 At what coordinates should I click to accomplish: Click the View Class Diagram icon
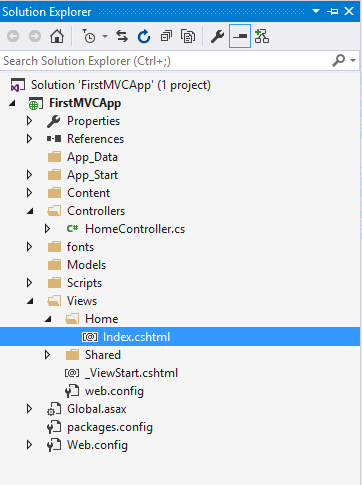tap(262, 36)
